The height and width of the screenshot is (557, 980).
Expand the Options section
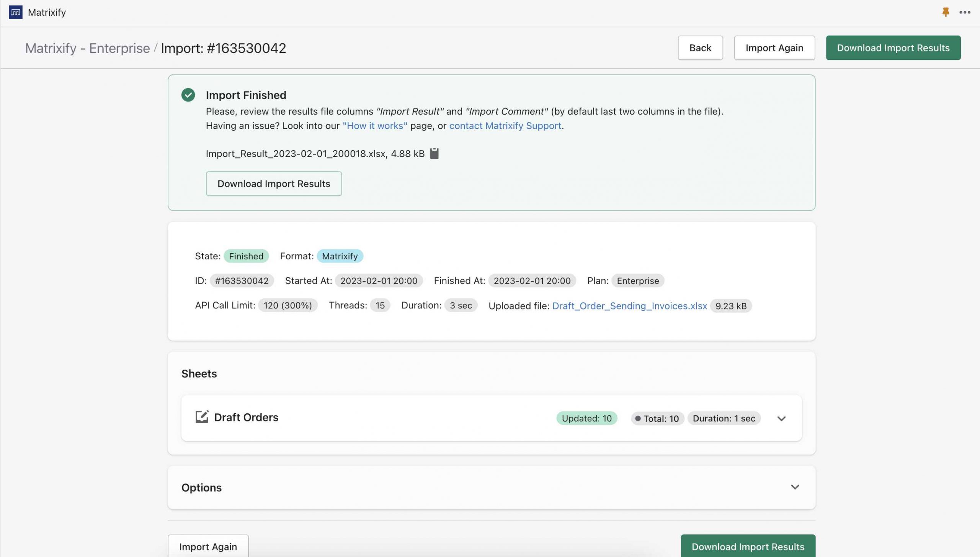795,487
